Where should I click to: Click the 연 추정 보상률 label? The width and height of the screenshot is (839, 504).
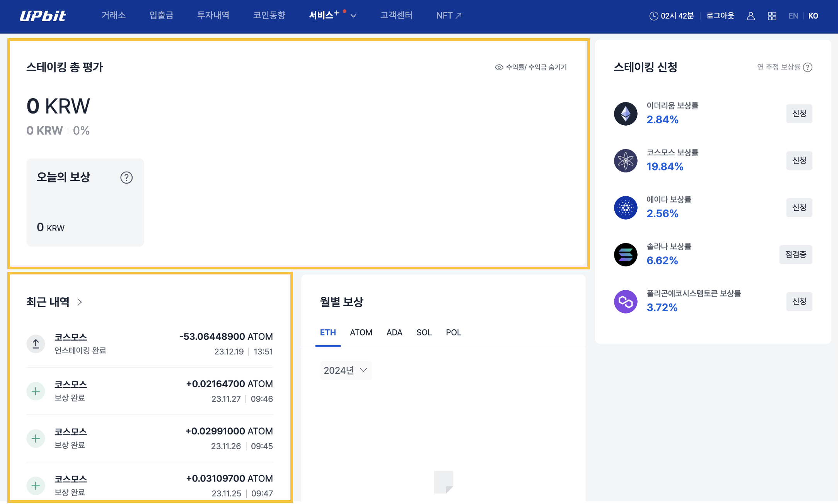[x=778, y=67]
